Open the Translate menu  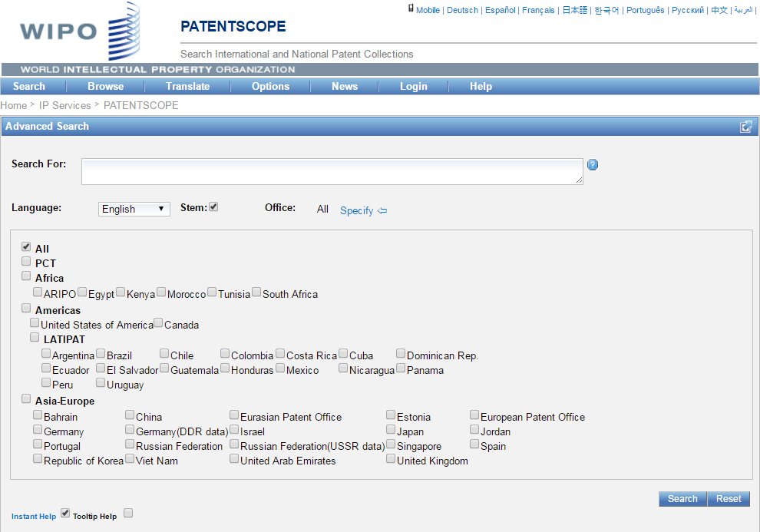click(187, 86)
